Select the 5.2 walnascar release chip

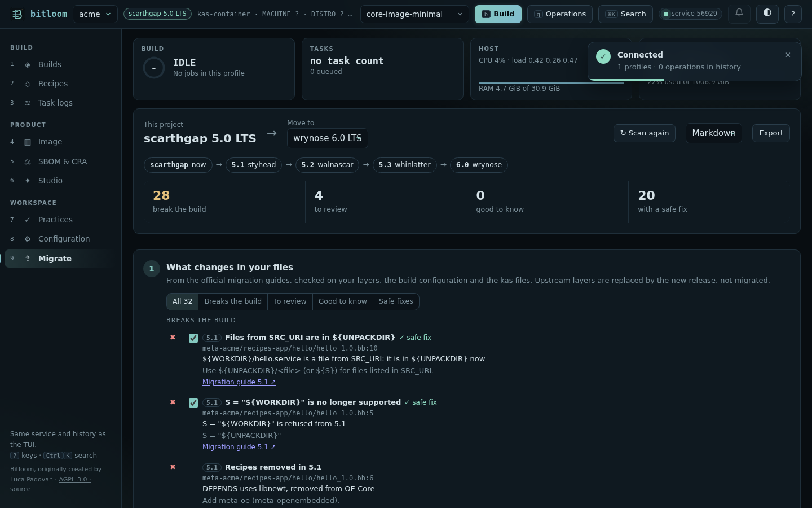click(x=327, y=165)
